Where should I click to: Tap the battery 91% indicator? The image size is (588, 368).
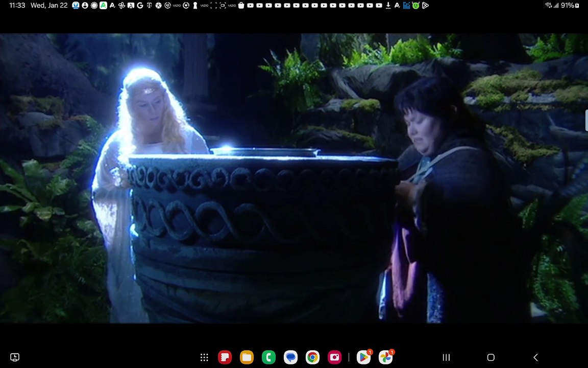(570, 5)
